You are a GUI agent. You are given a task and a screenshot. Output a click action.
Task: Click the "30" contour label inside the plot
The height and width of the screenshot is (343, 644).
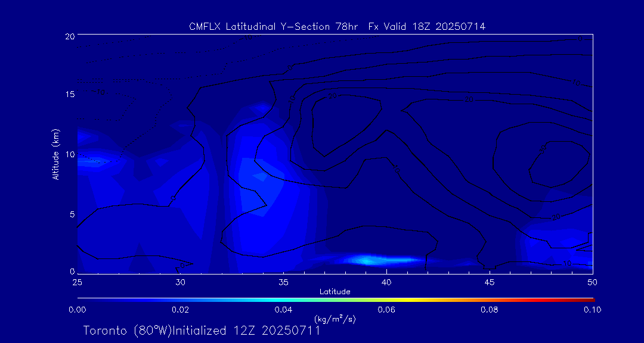click(x=542, y=151)
